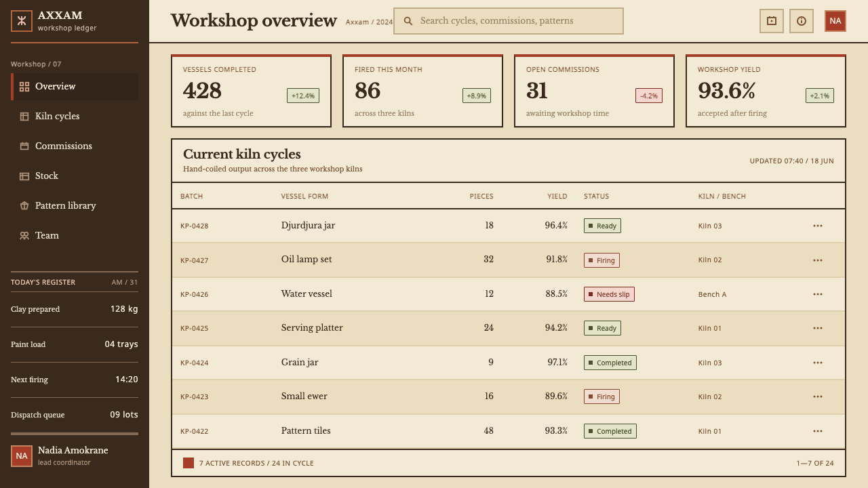The height and width of the screenshot is (488, 868).
Task: Open the Pattern library section
Action: pyautogui.click(x=75, y=206)
